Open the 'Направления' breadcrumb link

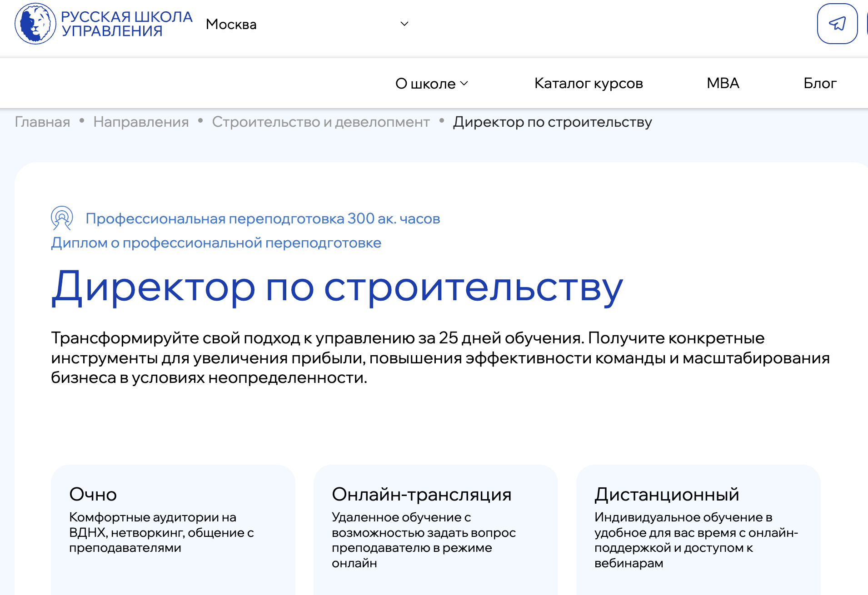[x=141, y=122]
